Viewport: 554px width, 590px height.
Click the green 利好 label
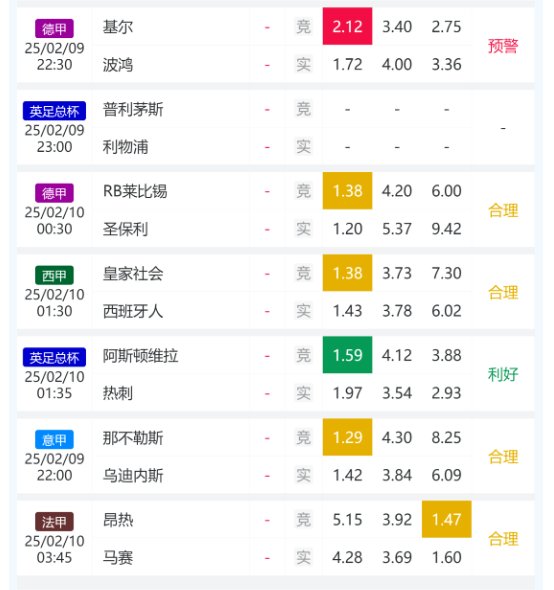click(x=503, y=374)
